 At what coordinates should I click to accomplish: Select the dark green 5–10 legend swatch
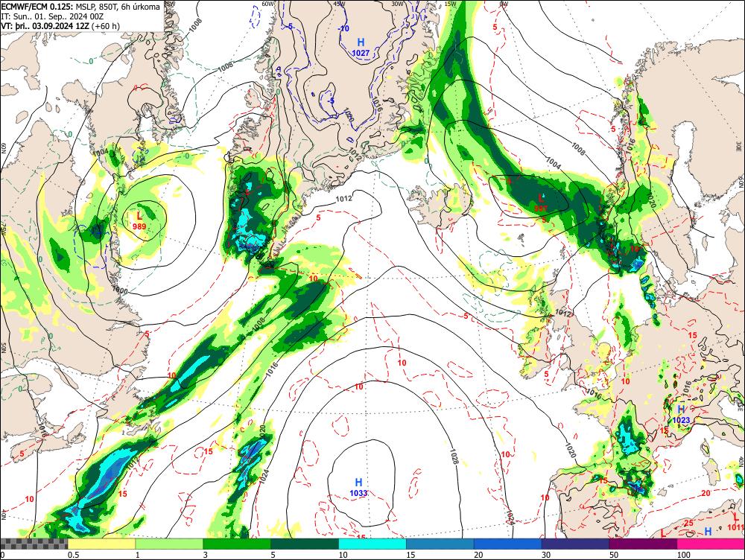point(305,544)
